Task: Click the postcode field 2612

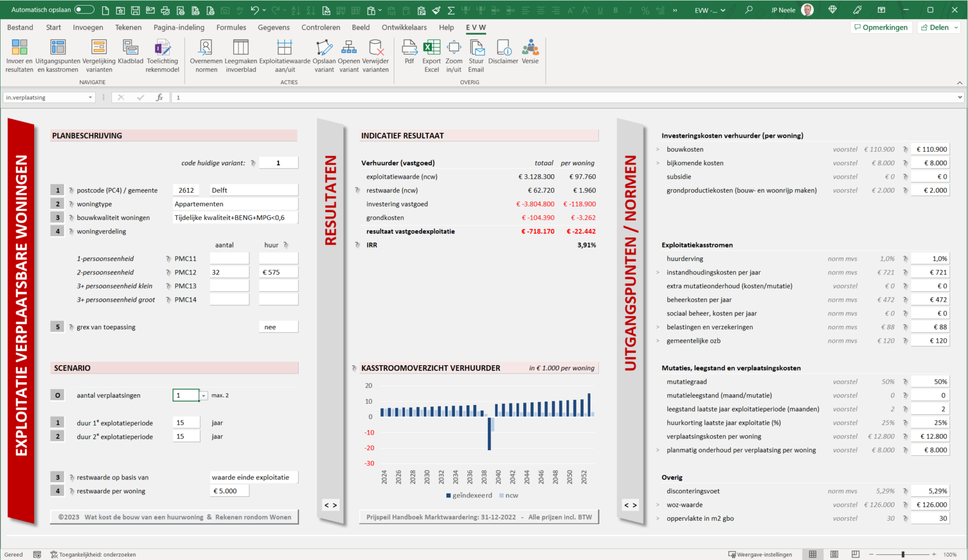Action: [x=186, y=190]
